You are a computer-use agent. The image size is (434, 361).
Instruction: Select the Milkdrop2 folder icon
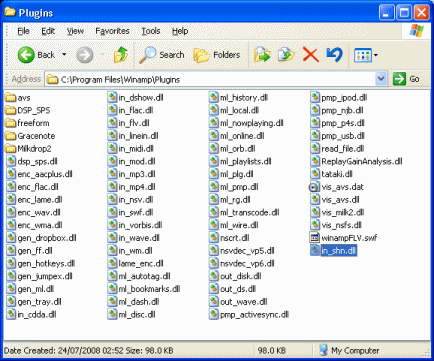pos(11,149)
